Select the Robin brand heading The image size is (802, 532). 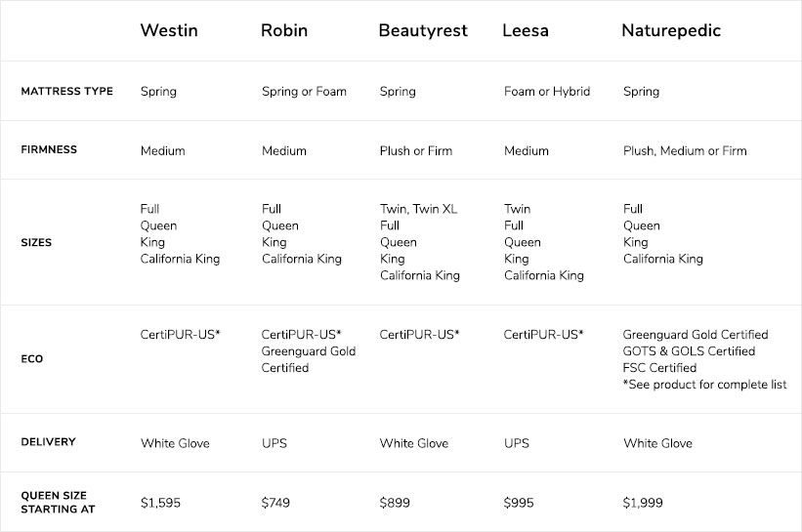[284, 30]
